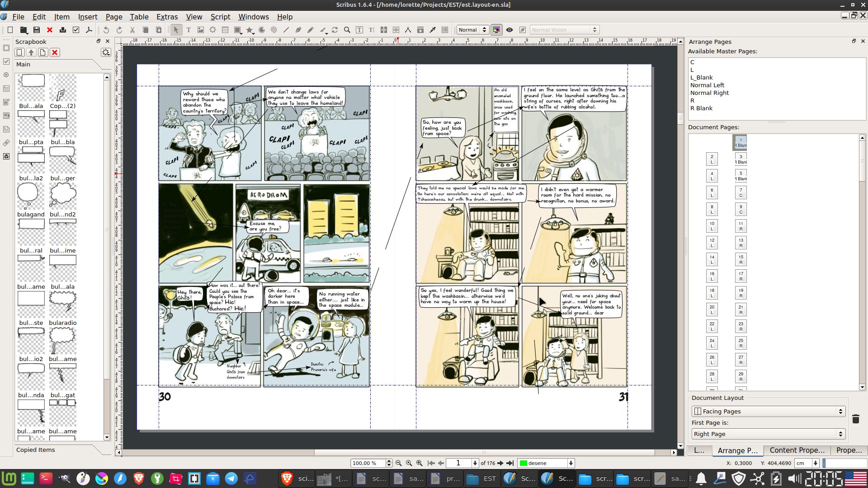Go to the last page arrow
The height and width of the screenshot is (488, 868).
click(510, 463)
